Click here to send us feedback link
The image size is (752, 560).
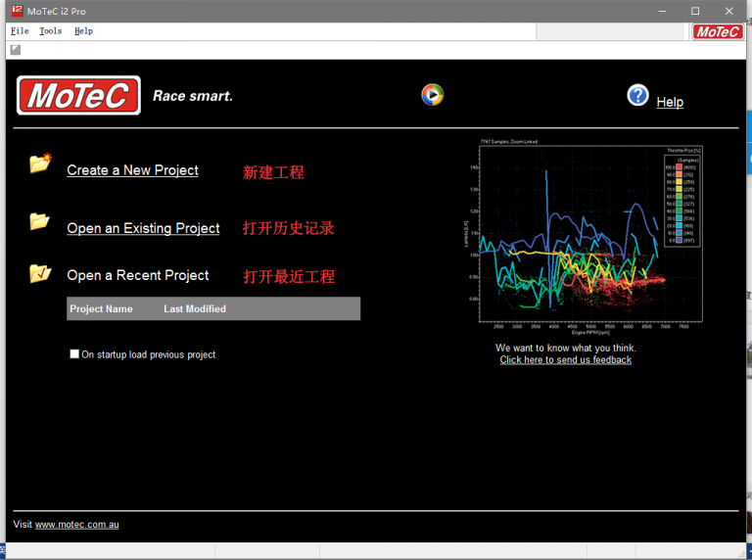coord(565,360)
